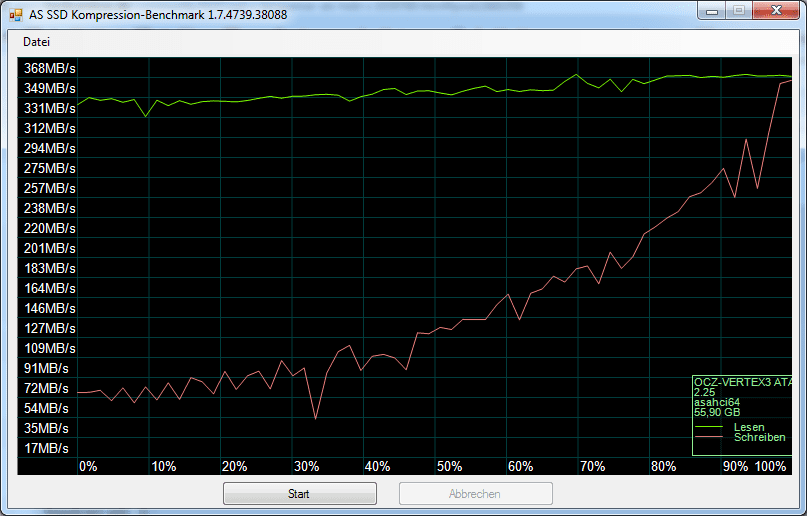The height and width of the screenshot is (516, 807).
Task: Click the asahci64 driver text in legend
Action: pos(716,402)
